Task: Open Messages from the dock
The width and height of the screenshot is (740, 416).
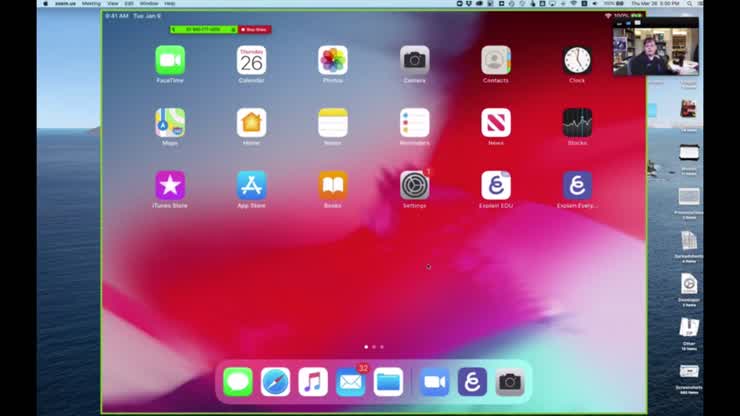Action: (238, 382)
